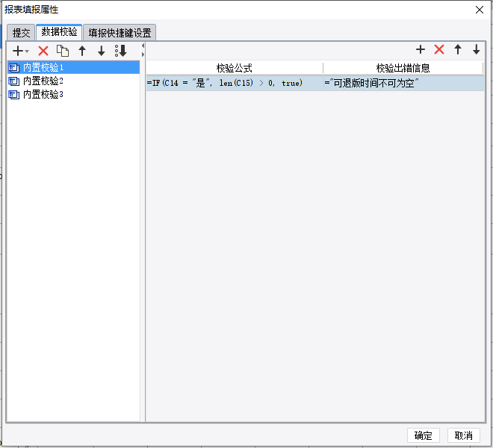Add a new formula row in right panel
Image resolution: width=493 pixels, height=448 pixels.
pyautogui.click(x=421, y=49)
